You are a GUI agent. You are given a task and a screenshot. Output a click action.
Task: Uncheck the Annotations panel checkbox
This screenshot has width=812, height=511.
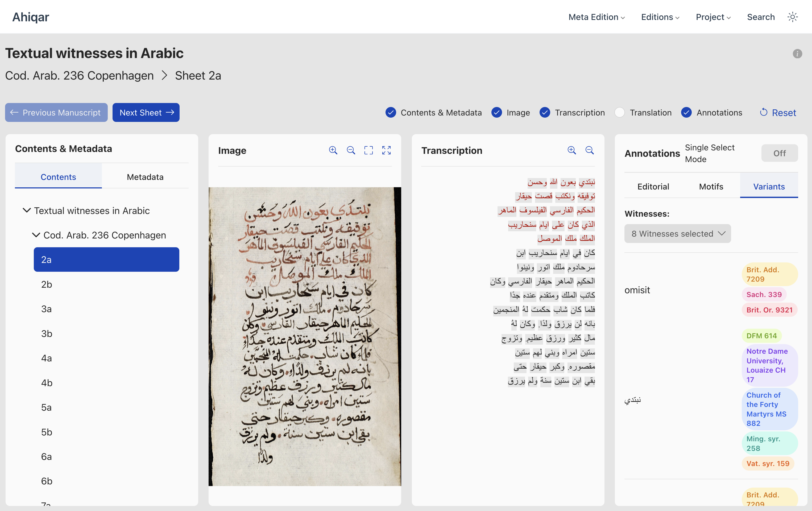point(686,113)
